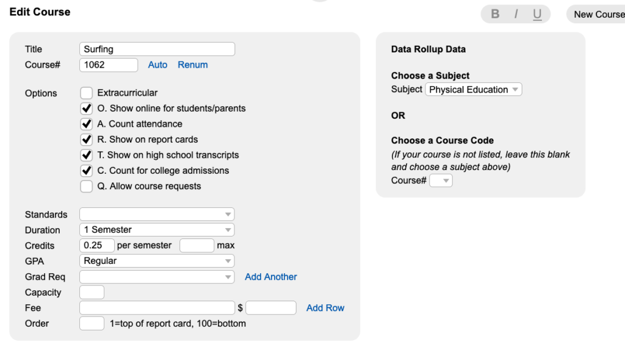Screen dimensions: 625x364
Task: Open the Grad Req dropdown
Action: [x=157, y=277]
